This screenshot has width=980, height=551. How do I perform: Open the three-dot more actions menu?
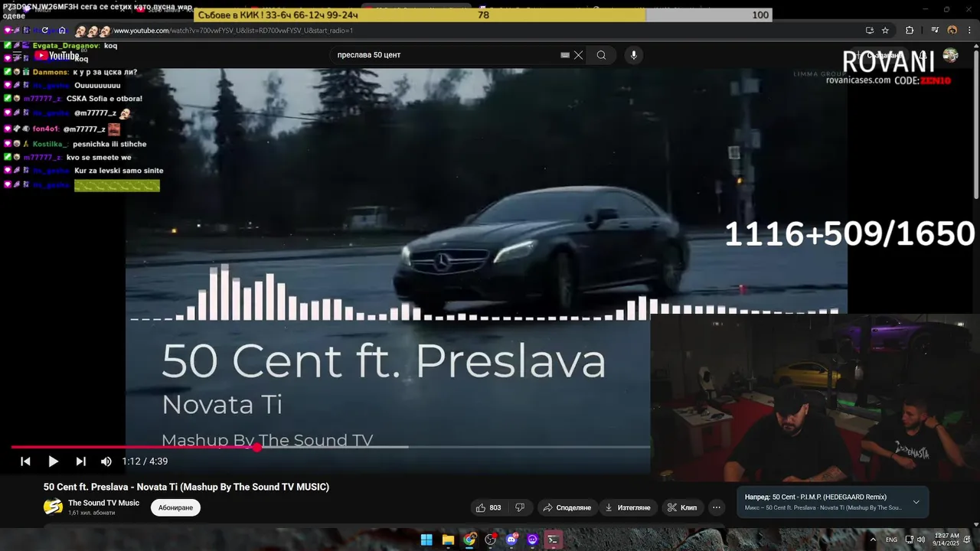(717, 507)
